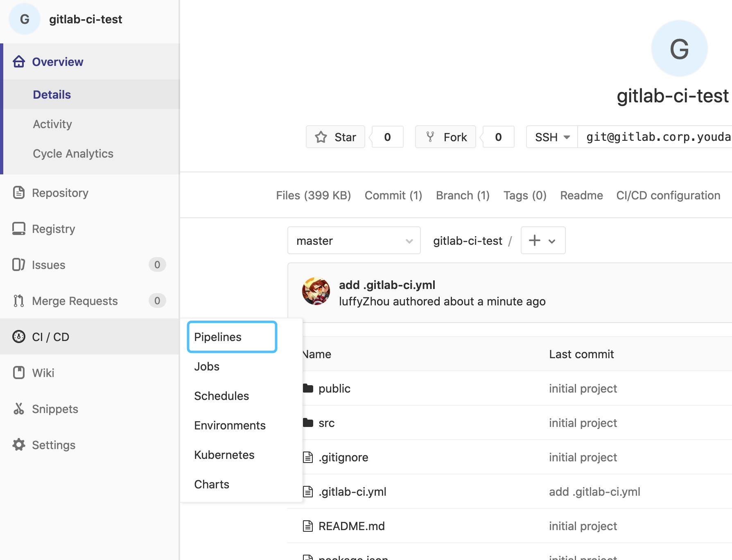Click the CI / CD rocket icon
732x560 pixels.
pos(19,336)
